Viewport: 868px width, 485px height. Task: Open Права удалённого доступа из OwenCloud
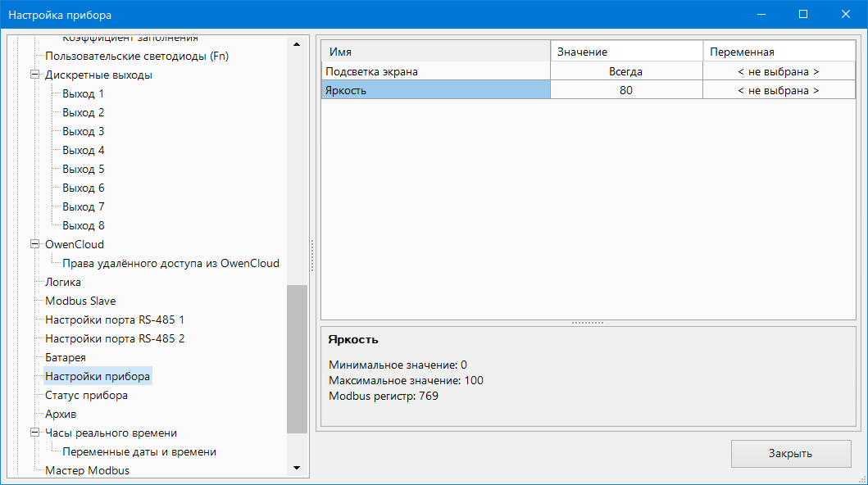[170, 264]
